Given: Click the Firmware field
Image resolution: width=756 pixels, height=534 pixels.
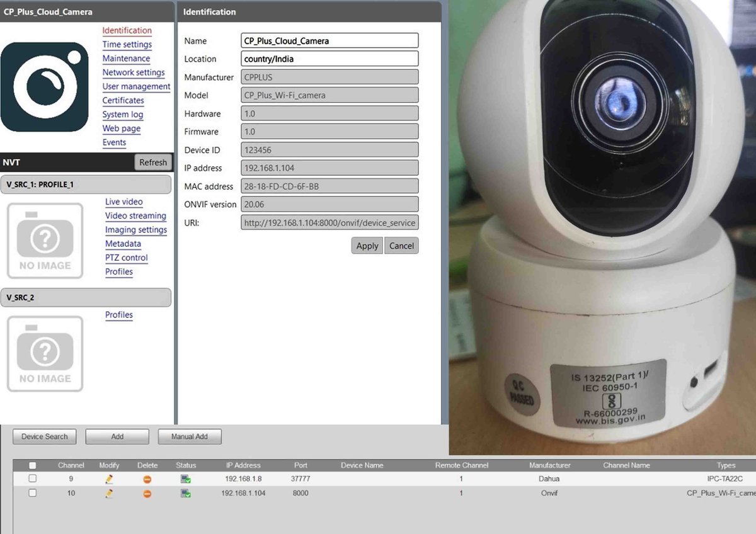Looking at the screenshot, I should pyautogui.click(x=329, y=132).
